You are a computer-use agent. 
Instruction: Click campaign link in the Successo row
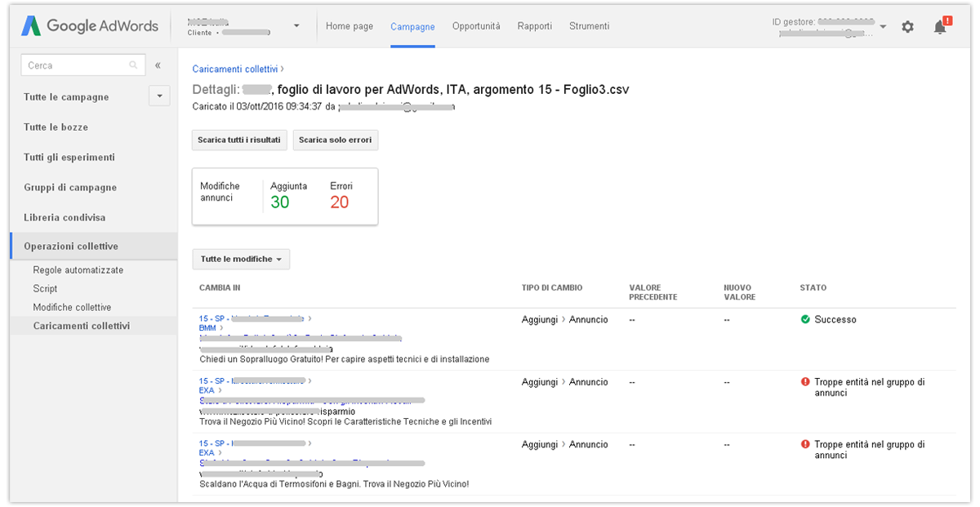(x=252, y=318)
